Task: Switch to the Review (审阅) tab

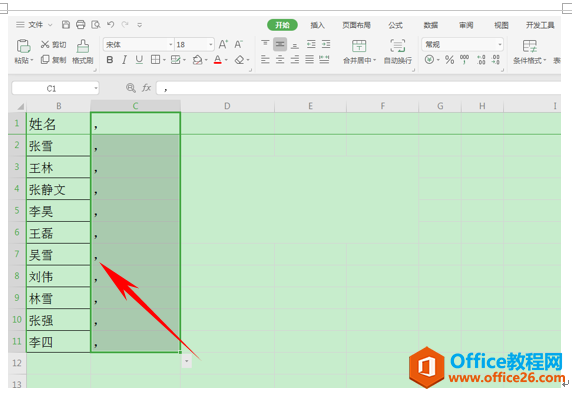Action: [466, 25]
